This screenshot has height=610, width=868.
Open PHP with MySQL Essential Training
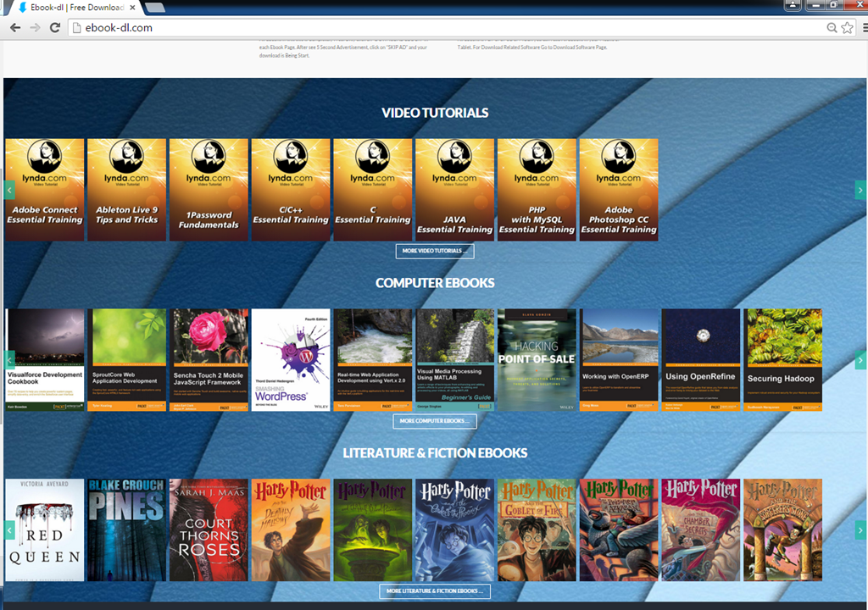coord(537,190)
